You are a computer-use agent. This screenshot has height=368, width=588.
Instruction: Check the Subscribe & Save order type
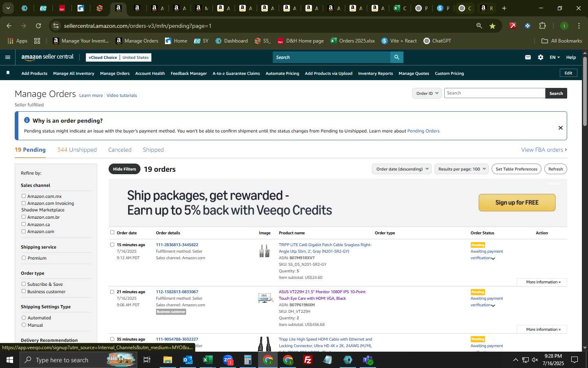[24, 284]
